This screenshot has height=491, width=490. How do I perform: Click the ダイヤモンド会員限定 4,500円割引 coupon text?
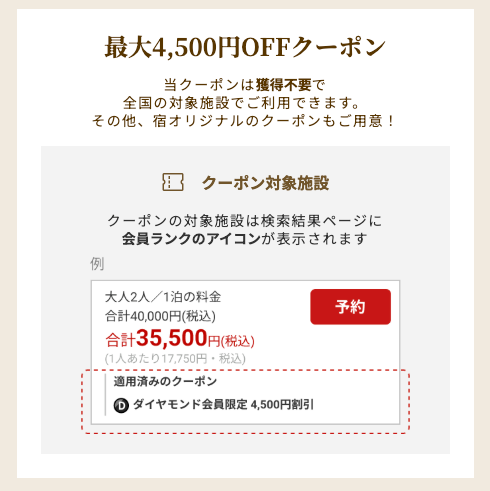(223, 405)
